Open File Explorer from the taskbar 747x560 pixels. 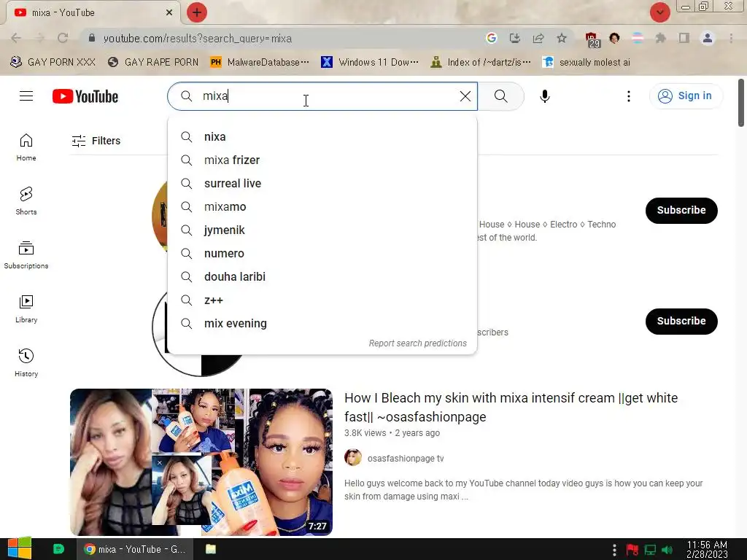click(211, 549)
